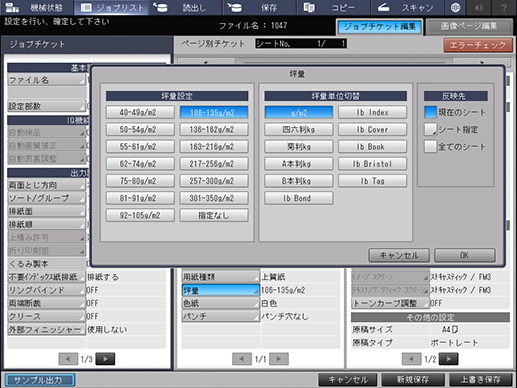The width and height of the screenshot is (517, 388).
Task: Set weight unit to B本判kg
Action: pos(299,181)
